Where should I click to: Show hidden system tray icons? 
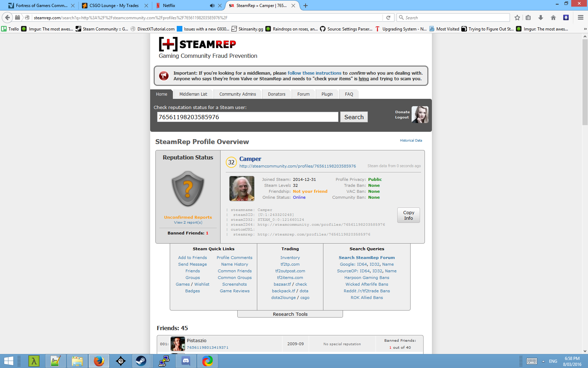(x=543, y=361)
